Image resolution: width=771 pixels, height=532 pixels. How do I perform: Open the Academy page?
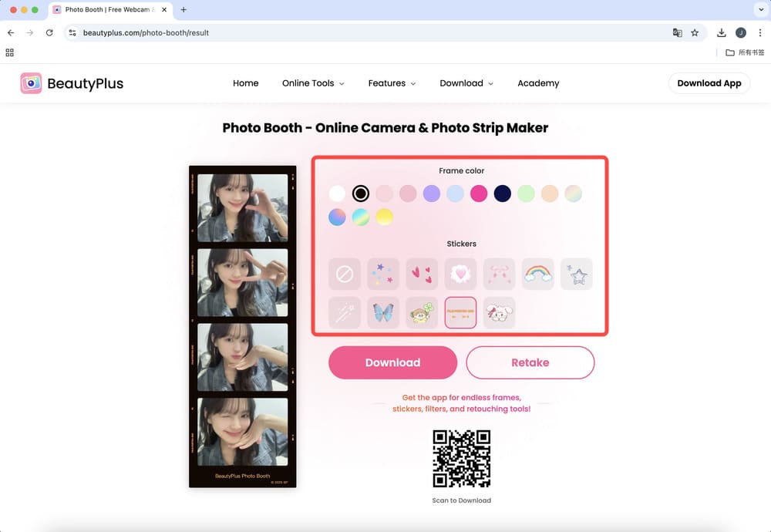pos(537,83)
